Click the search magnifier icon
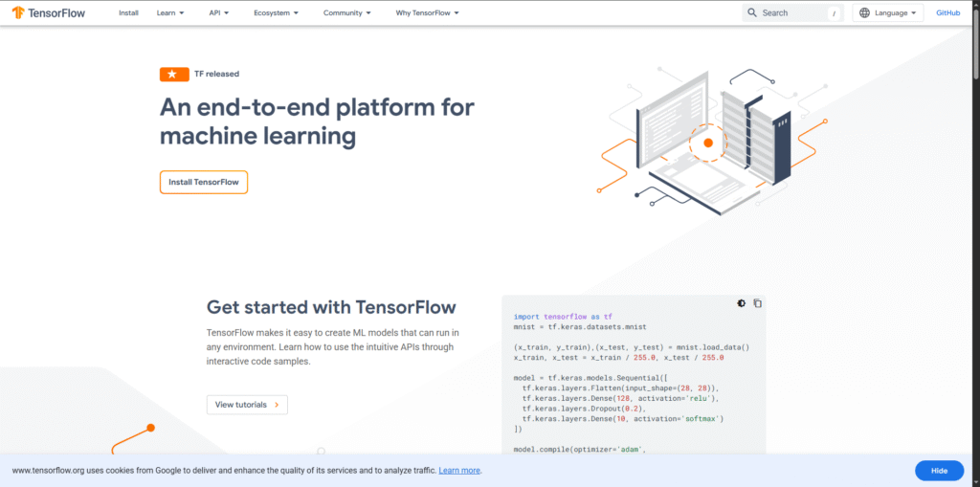 pyautogui.click(x=752, y=12)
